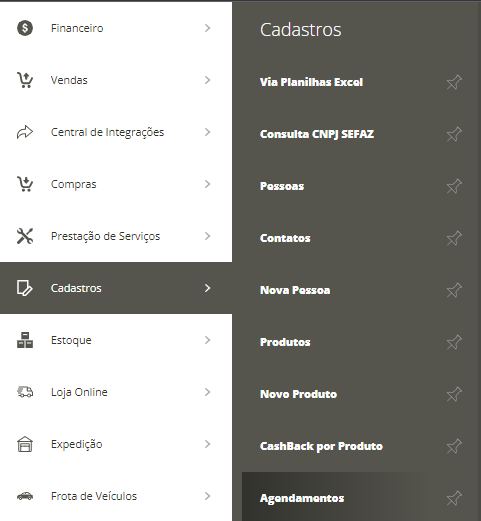The height and width of the screenshot is (521, 481).
Task: Open CashBack por Produto
Action: click(x=321, y=446)
